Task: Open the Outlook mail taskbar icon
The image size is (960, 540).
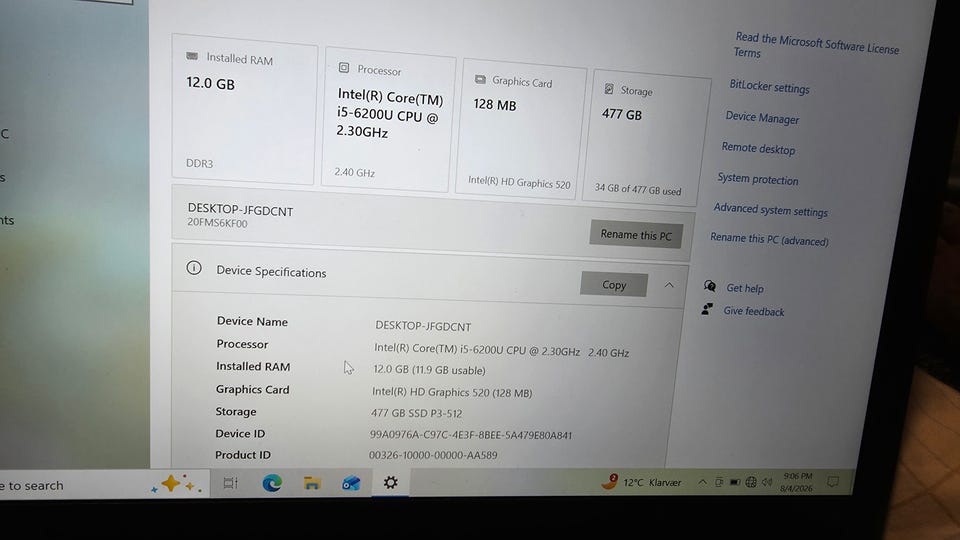Action: pos(351,484)
